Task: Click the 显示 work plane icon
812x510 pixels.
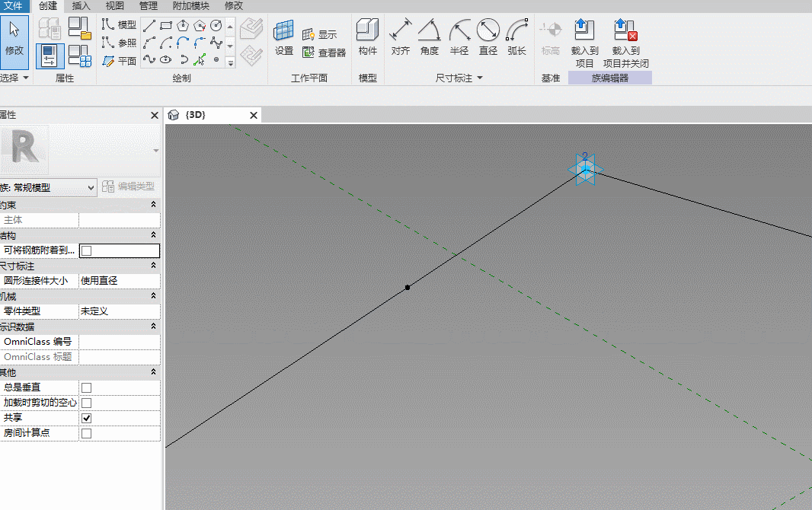Action: click(x=319, y=35)
